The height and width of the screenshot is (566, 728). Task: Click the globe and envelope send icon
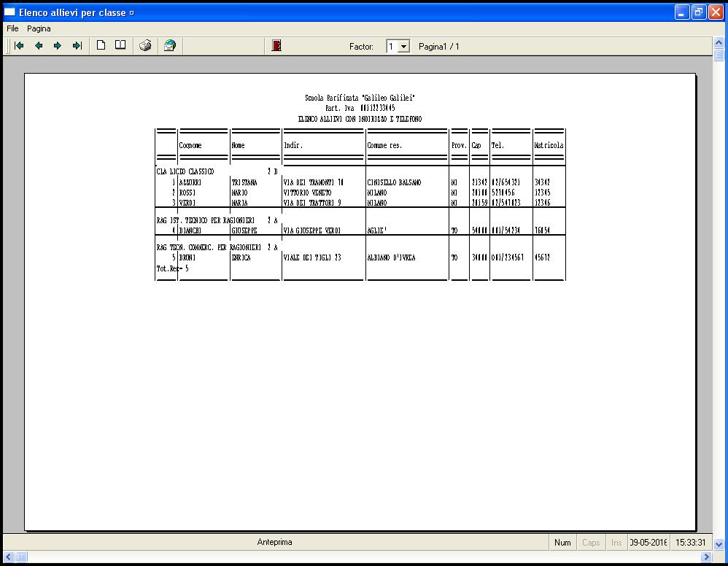click(x=170, y=45)
